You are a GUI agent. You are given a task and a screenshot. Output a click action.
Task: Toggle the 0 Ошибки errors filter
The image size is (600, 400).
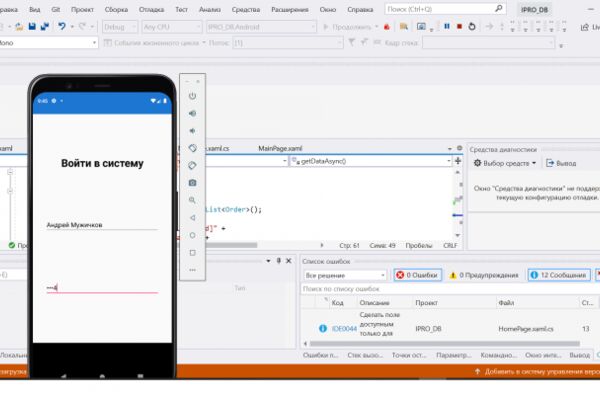point(418,275)
